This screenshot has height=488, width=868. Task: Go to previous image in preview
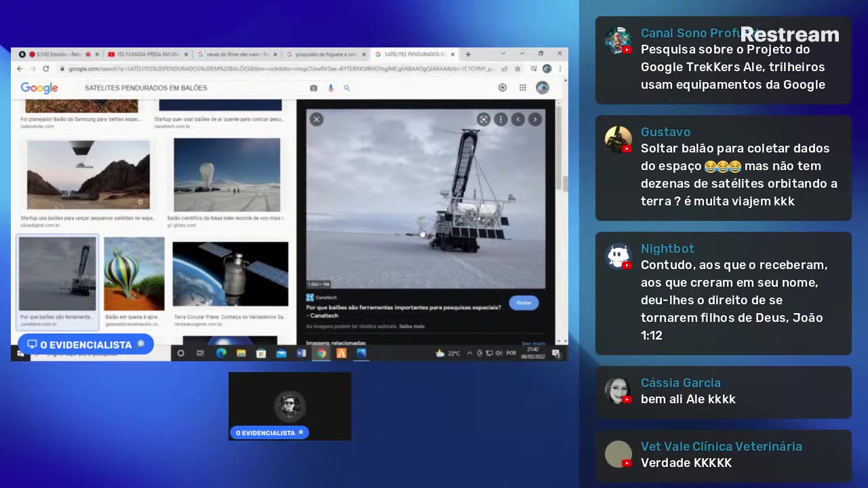pyautogui.click(x=518, y=119)
